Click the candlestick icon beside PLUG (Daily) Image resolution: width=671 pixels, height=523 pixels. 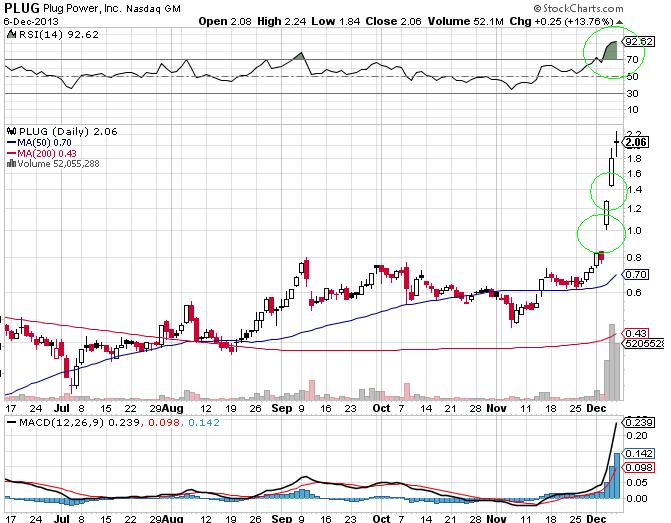12,131
